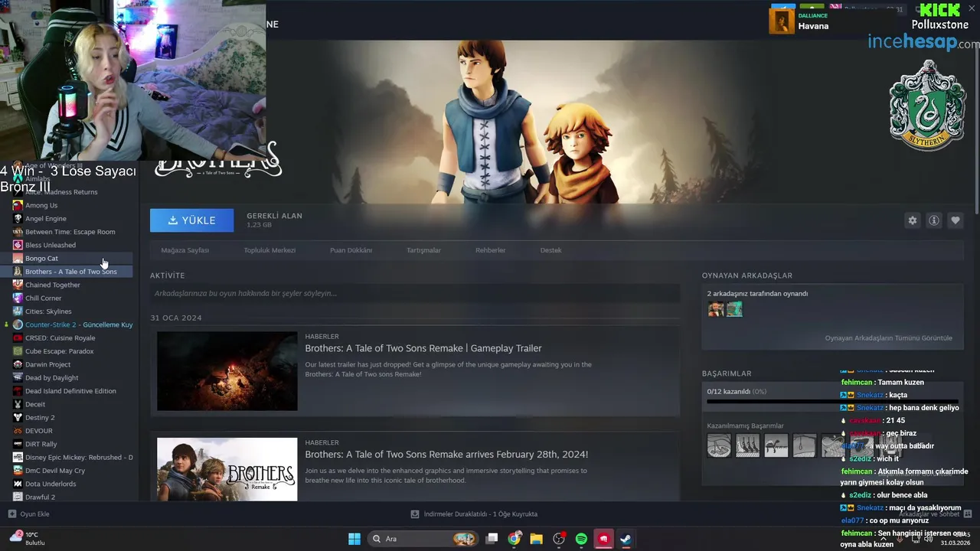The height and width of the screenshot is (551, 980).
Task: Open the Brothers Remake news thumbnail
Action: pyautogui.click(x=227, y=469)
